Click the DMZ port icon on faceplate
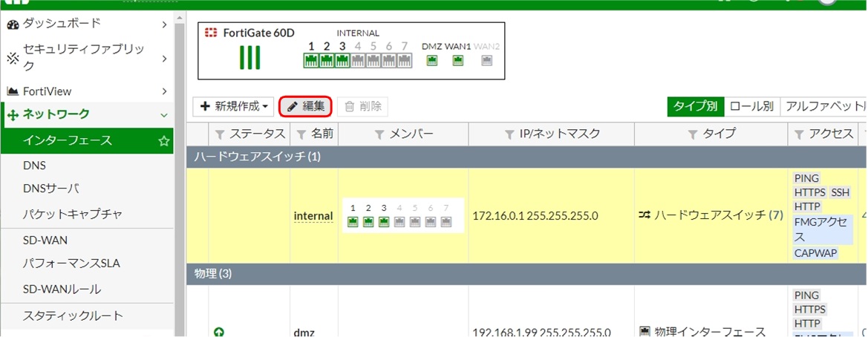868x337 pixels. tap(431, 61)
